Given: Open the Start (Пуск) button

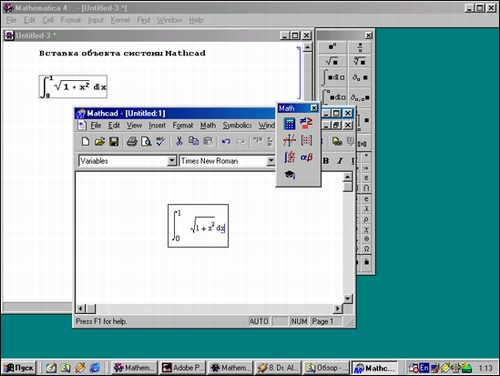Looking at the screenshot, I should click(19, 368).
